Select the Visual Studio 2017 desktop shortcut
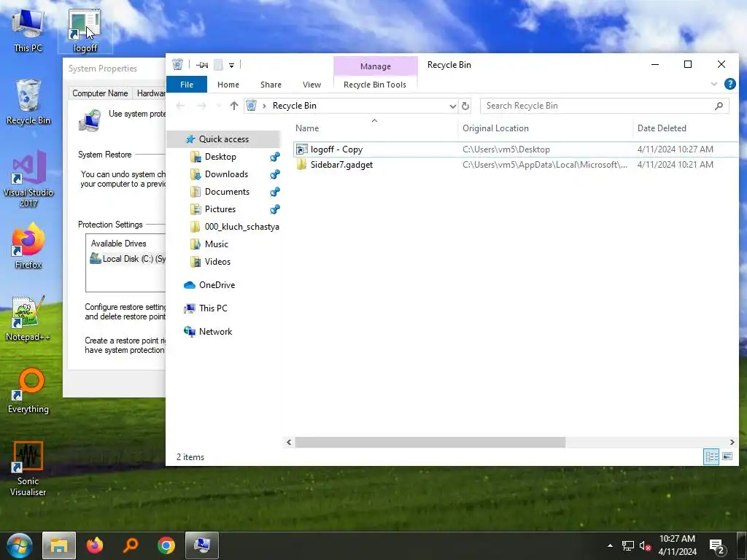The image size is (747, 560). [28, 179]
